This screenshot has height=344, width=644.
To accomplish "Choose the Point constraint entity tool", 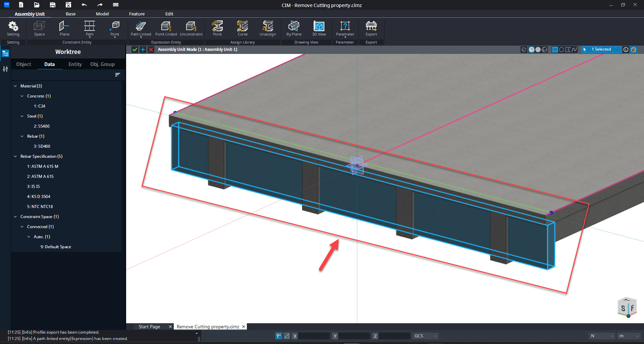I will coord(115,29).
